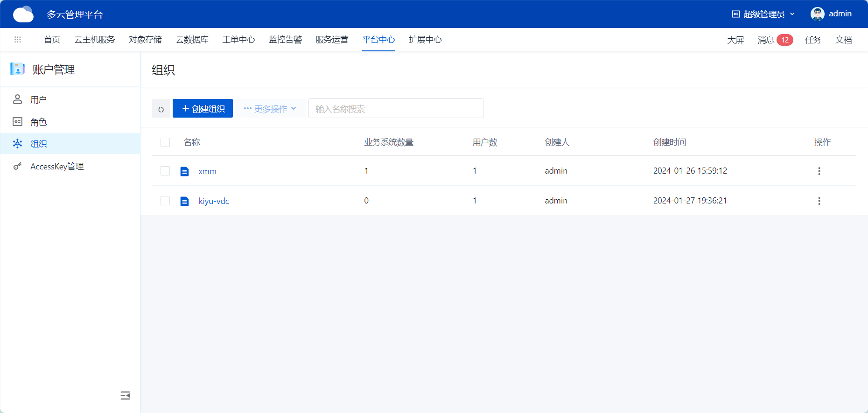The height and width of the screenshot is (413, 868).
Task: Go to the 监控告警 tab
Action: (x=285, y=40)
